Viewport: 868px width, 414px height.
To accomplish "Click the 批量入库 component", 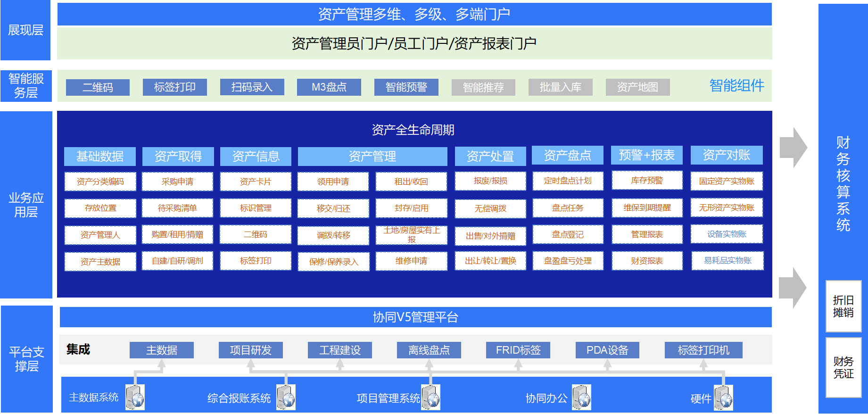I will (561, 87).
